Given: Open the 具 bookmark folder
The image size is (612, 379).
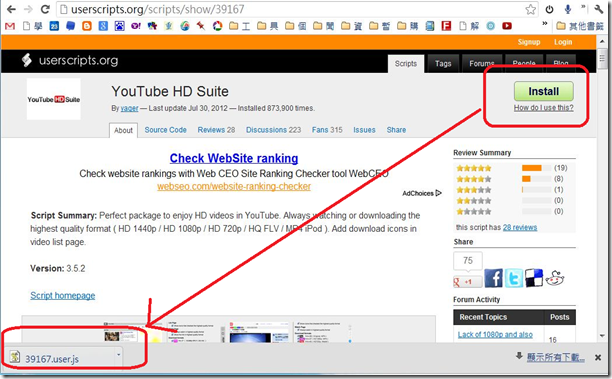Looking at the screenshot, I should point(268,26).
